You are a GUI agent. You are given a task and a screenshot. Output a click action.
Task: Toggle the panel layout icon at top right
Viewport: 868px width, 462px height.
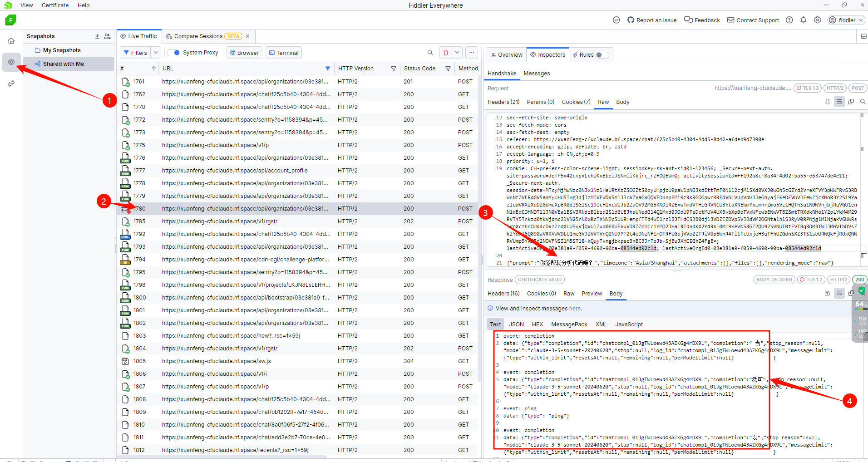(863, 36)
